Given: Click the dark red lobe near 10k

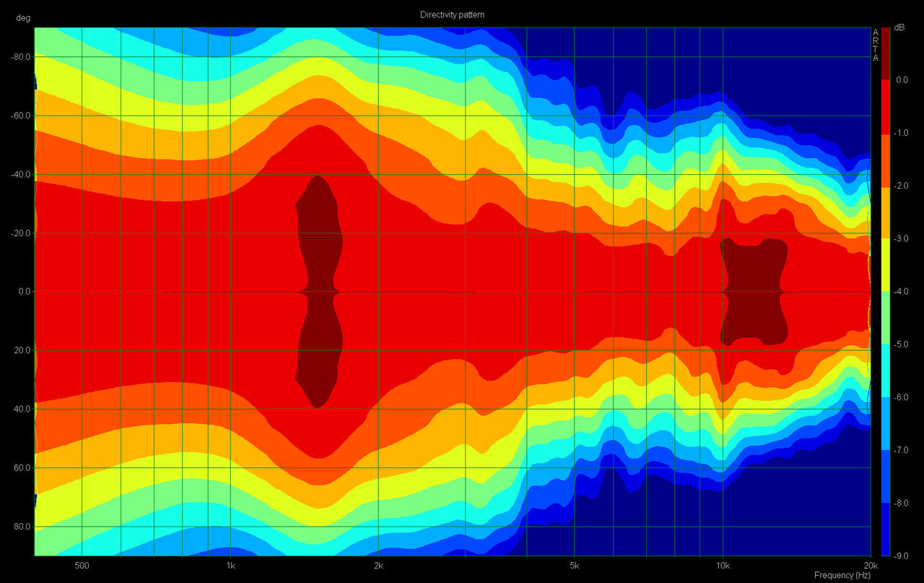Looking at the screenshot, I should (754, 291).
